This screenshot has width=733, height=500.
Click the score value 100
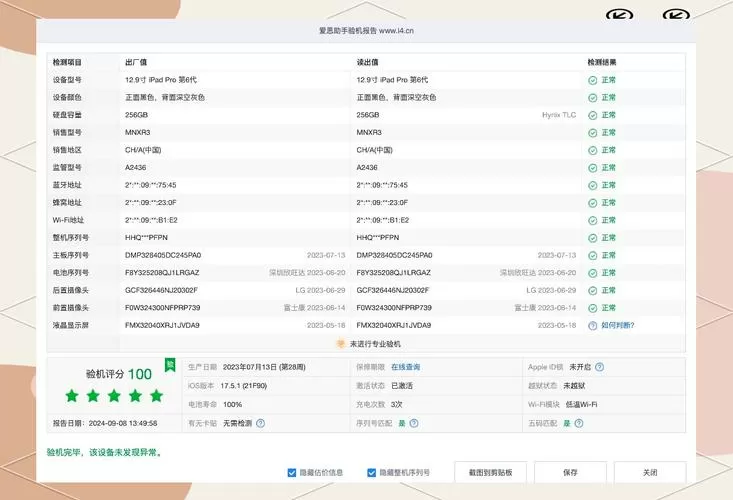[x=140, y=374]
